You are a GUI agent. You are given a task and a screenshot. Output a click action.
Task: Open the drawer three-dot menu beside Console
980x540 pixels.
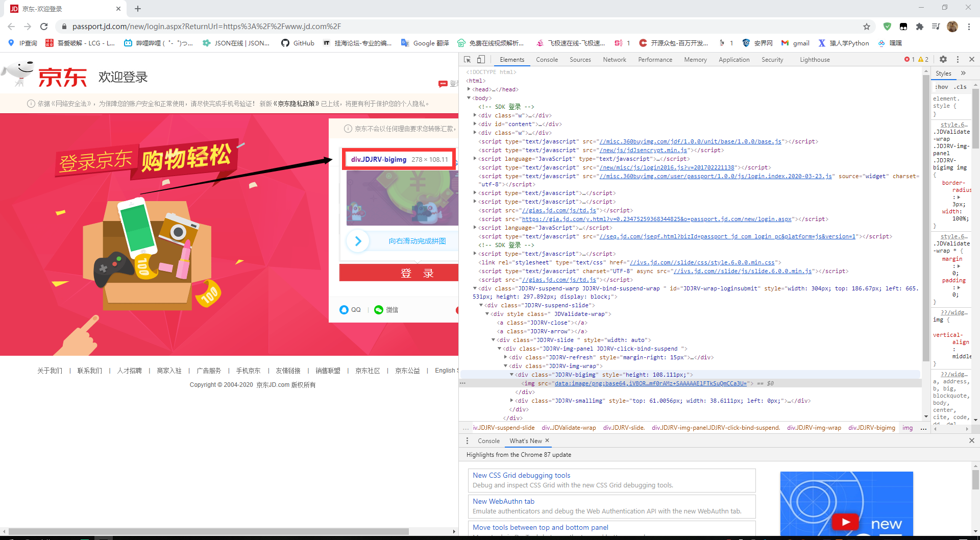(467, 440)
